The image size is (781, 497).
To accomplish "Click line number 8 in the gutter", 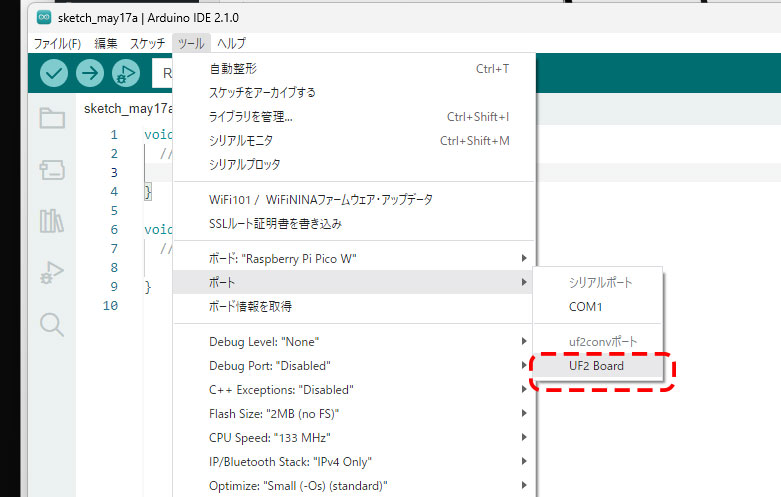I will pyautogui.click(x=114, y=268).
